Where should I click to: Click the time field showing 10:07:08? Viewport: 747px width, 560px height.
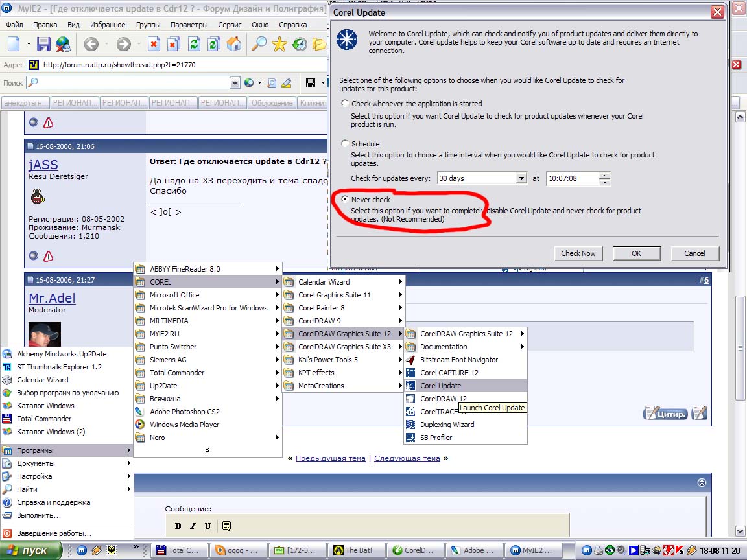(x=572, y=178)
